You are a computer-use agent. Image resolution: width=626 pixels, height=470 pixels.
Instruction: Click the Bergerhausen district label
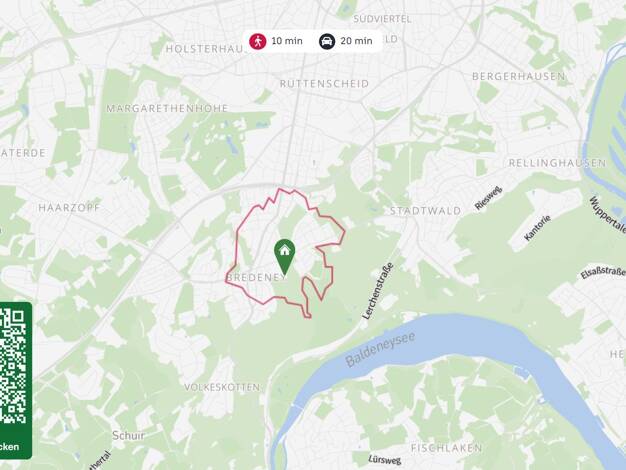pyautogui.click(x=519, y=76)
